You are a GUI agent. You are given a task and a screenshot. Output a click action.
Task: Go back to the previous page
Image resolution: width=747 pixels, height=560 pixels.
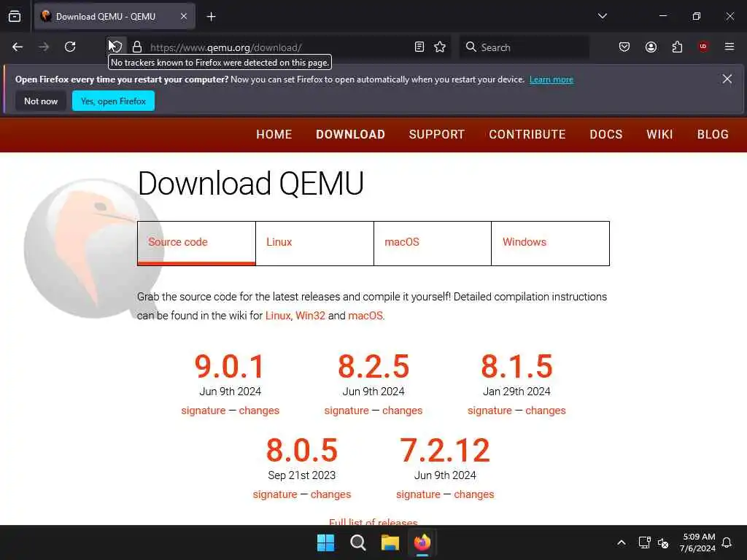tap(18, 47)
